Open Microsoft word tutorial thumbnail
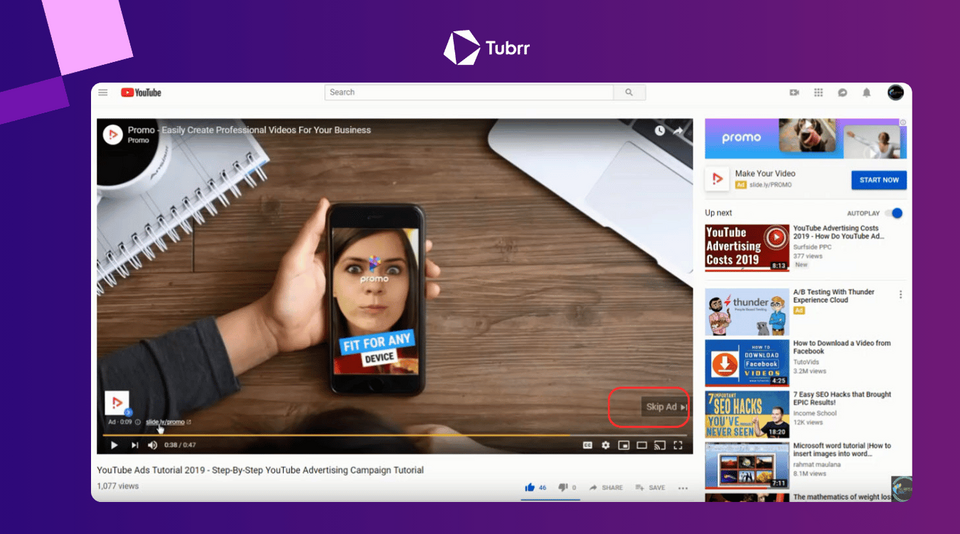This screenshot has width=960, height=534. point(747,466)
